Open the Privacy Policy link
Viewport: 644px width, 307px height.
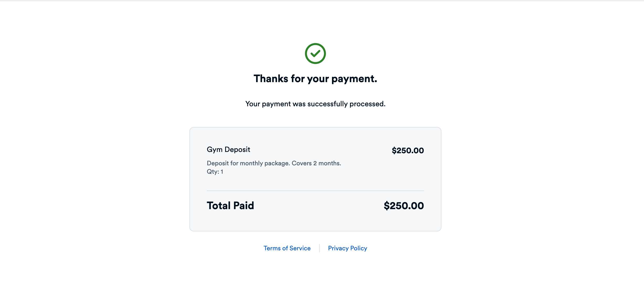click(347, 248)
